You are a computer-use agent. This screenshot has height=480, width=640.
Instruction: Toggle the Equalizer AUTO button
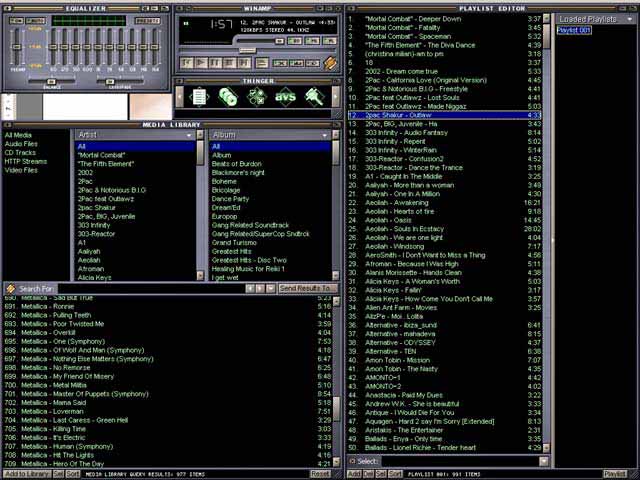click(x=36, y=20)
